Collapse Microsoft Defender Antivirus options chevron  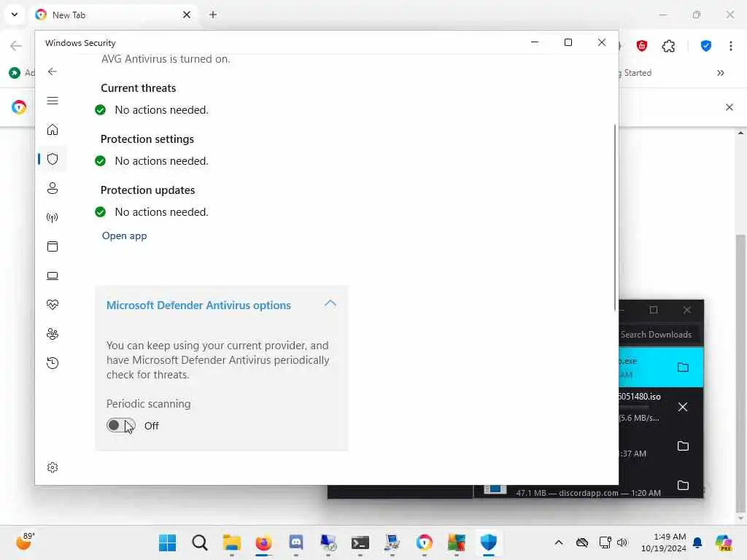pyautogui.click(x=330, y=304)
